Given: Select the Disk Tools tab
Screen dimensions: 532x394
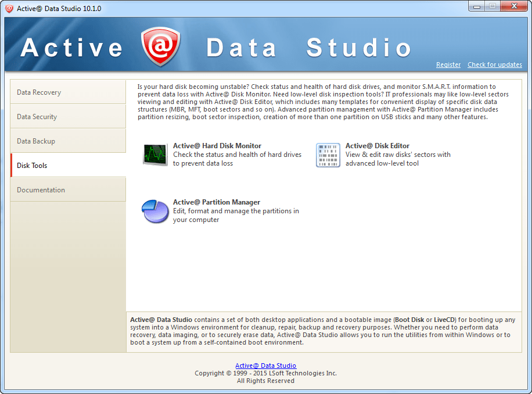Looking at the screenshot, I should 68,165.
